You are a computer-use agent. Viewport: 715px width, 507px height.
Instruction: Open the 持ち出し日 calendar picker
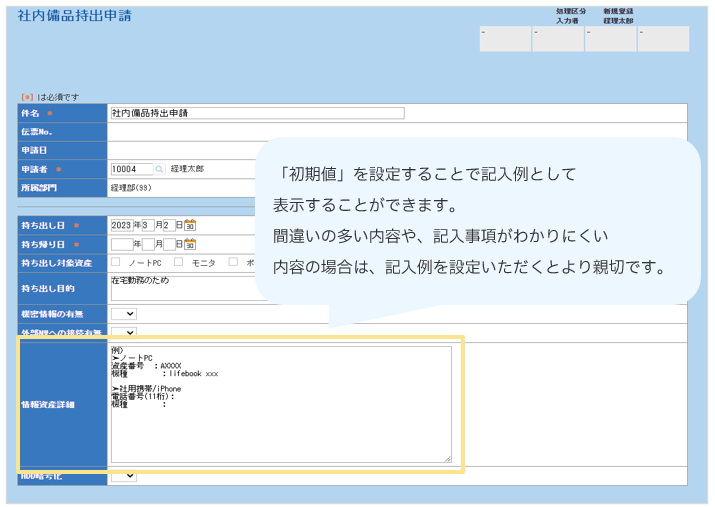pyautogui.click(x=190, y=225)
